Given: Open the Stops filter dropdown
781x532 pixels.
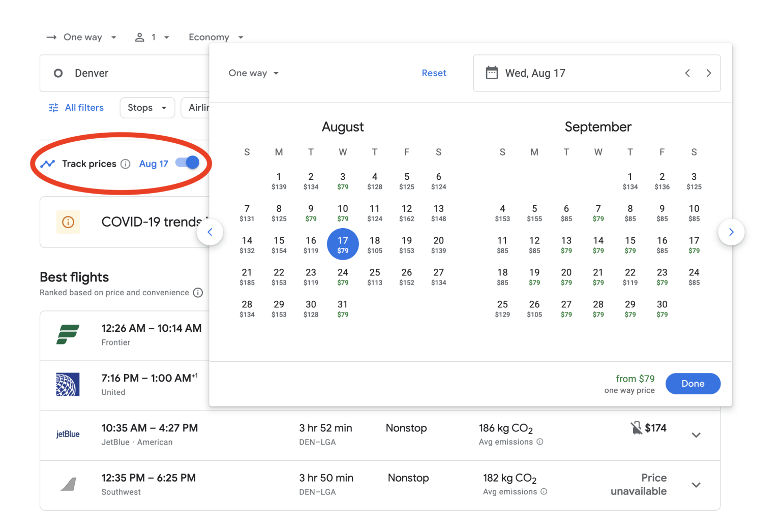Looking at the screenshot, I should [147, 108].
